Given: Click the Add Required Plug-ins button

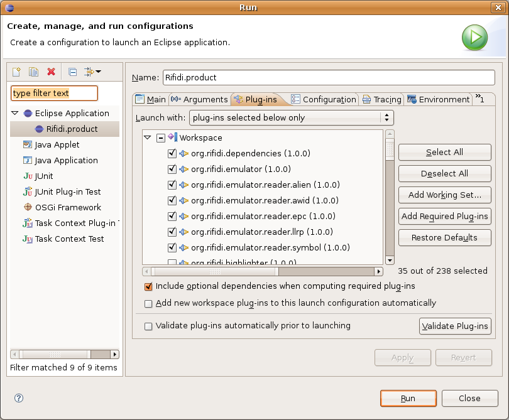Looking at the screenshot, I should 445,217.
